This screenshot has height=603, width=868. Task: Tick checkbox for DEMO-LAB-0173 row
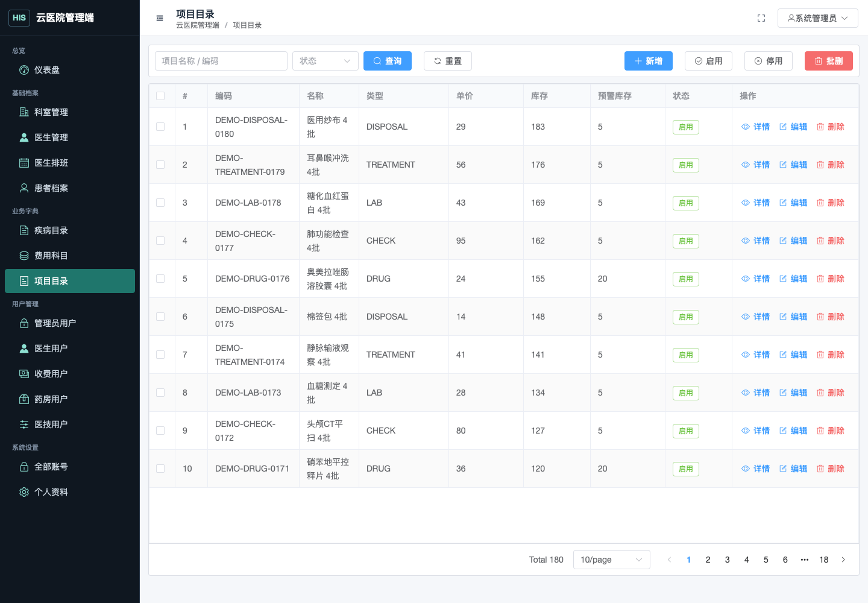click(160, 393)
